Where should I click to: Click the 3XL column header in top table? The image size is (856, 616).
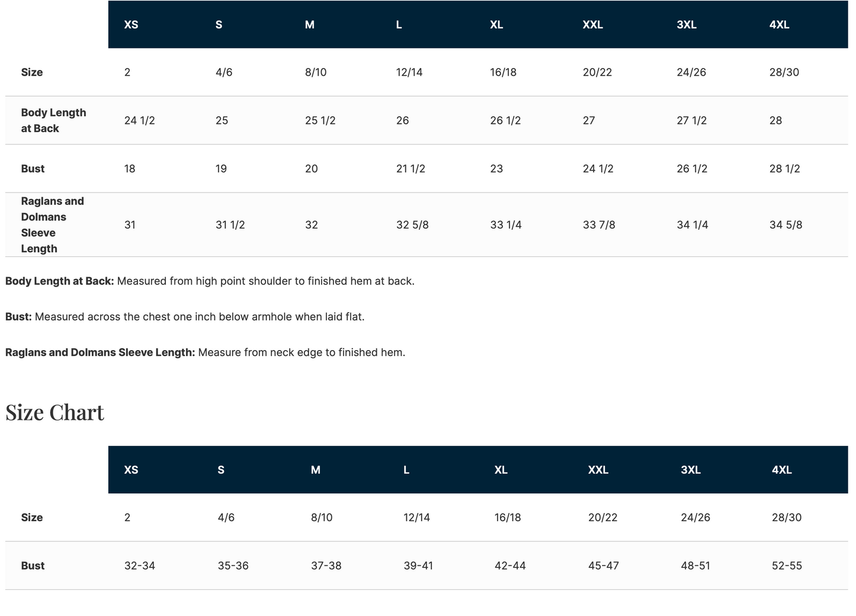[687, 25]
